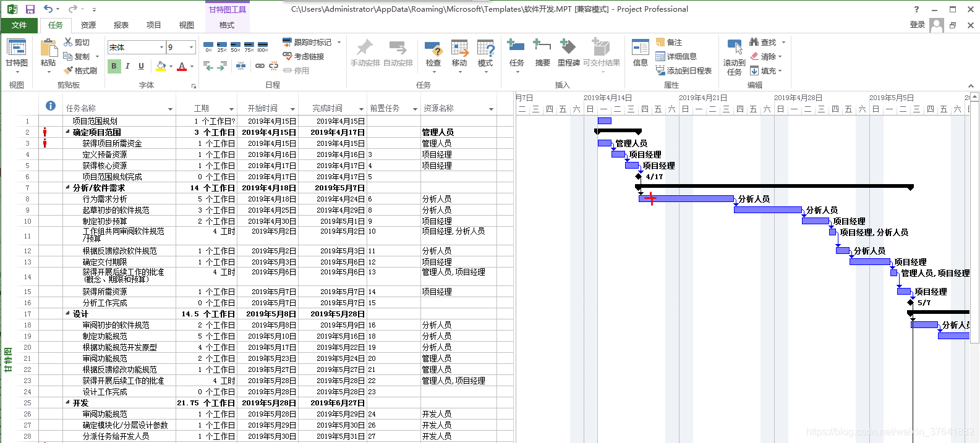The width and height of the screenshot is (980, 443).
Task: Mark task 50% complete
Action: [x=236, y=47]
